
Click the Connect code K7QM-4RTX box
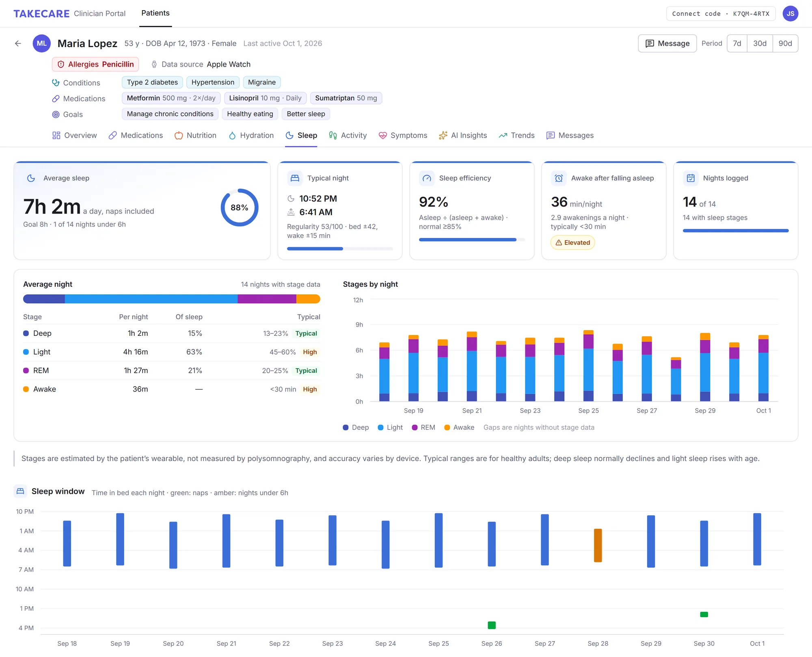(721, 14)
